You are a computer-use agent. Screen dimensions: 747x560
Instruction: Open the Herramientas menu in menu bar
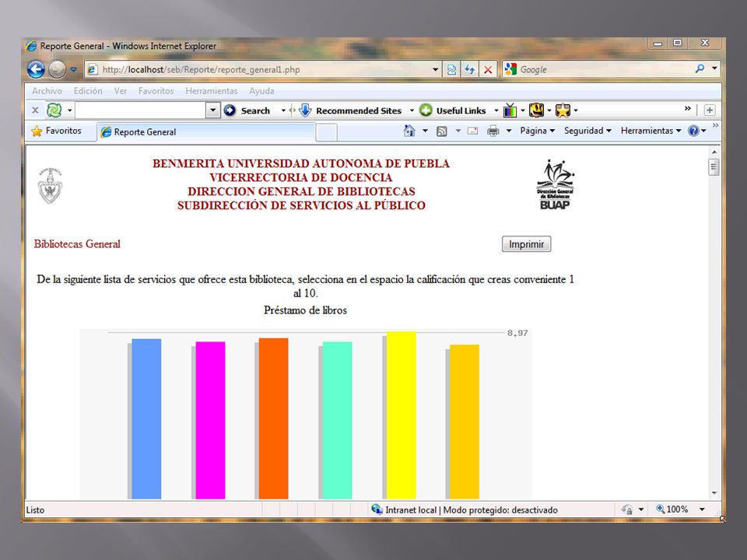click(x=211, y=91)
